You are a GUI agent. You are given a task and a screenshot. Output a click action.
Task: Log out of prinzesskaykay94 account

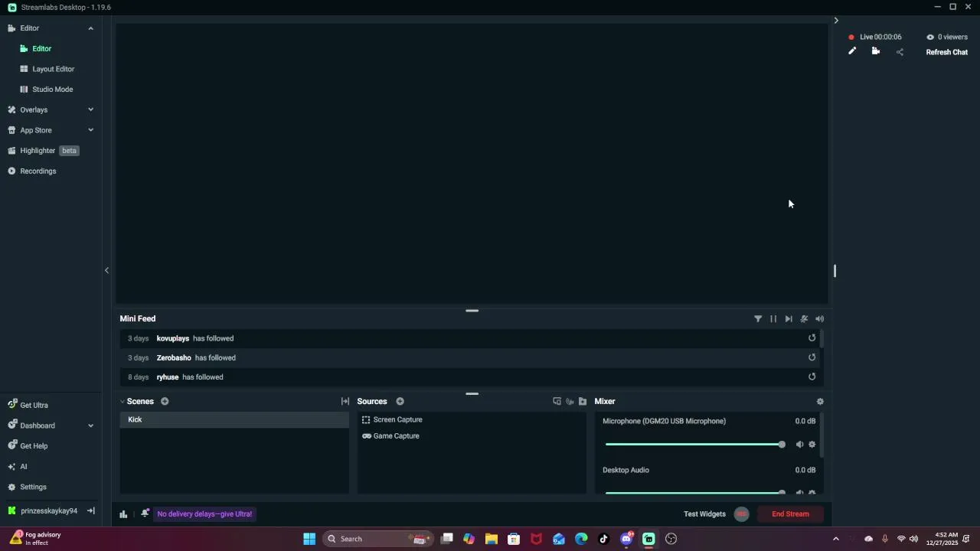pos(90,510)
